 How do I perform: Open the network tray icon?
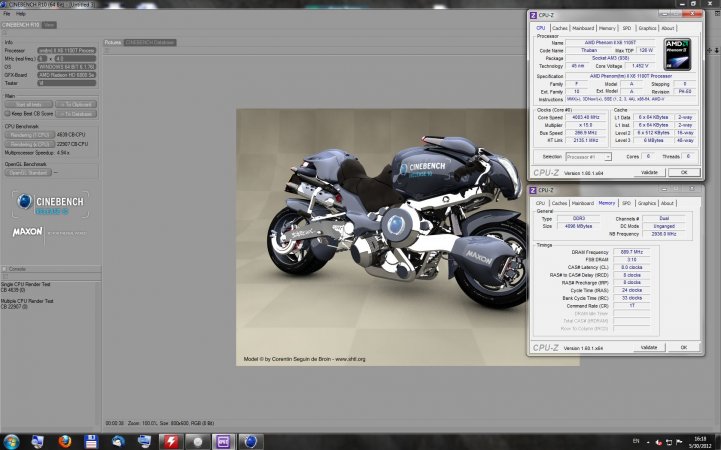(669, 442)
